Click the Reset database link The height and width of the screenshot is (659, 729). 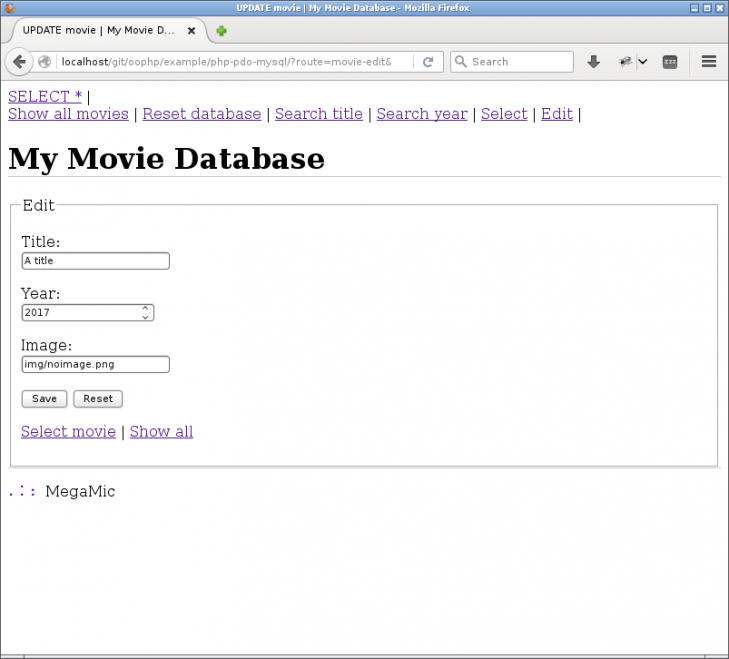coord(202,114)
